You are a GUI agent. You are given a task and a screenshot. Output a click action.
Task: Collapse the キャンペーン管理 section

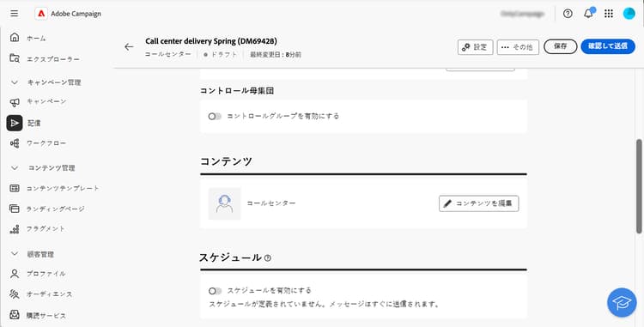pyautogui.click(x=15, y=82)
